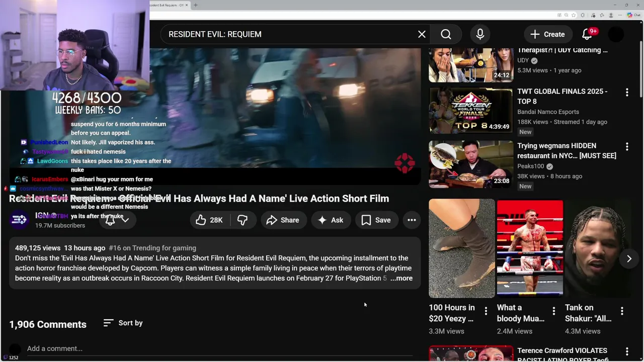
Task: Open the Create menu
Action: click(x=547, y=34)
